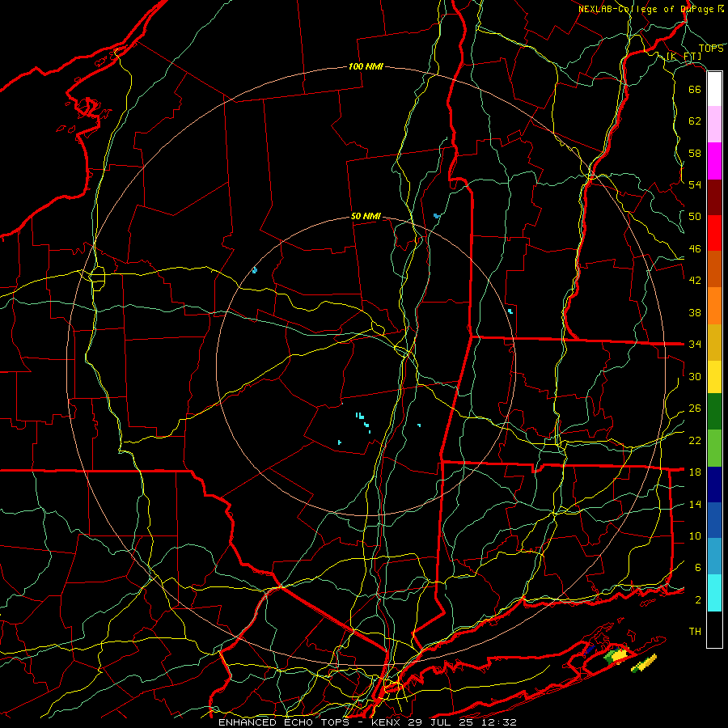
Task: Click the yellow-green echo over eastern Long Island
Action: [x=616, y=655]
